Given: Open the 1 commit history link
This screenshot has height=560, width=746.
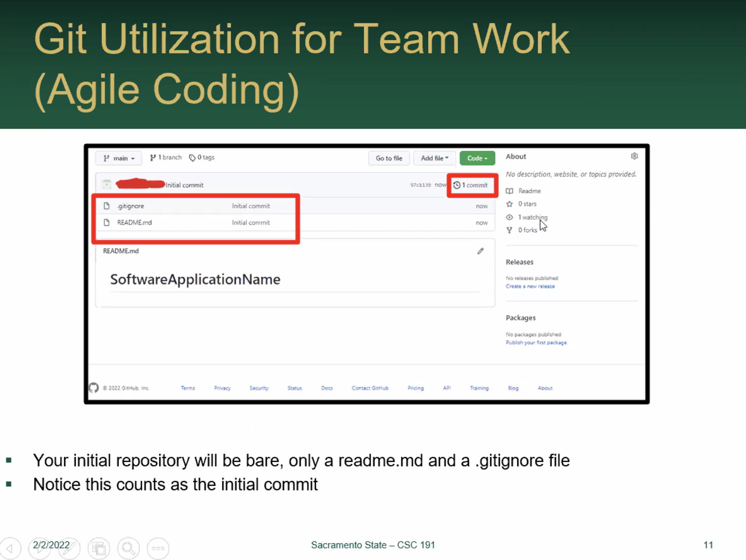Looking at the screenshot, I should pos(471,185).
